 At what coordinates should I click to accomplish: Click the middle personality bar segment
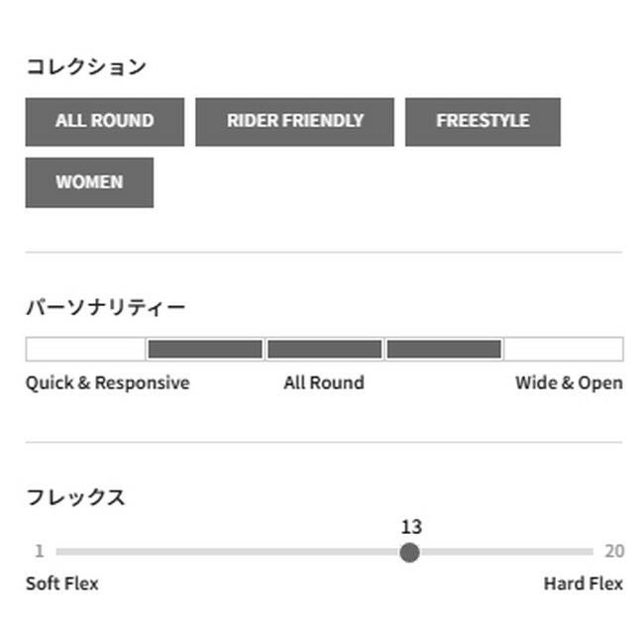[324, 349]
